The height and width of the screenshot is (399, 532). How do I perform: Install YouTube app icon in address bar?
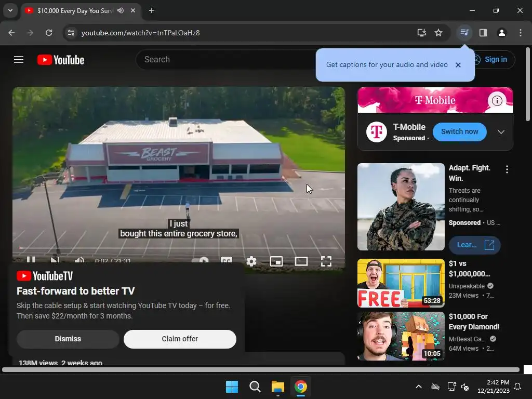pyautogui.click(x=422, y=33)
